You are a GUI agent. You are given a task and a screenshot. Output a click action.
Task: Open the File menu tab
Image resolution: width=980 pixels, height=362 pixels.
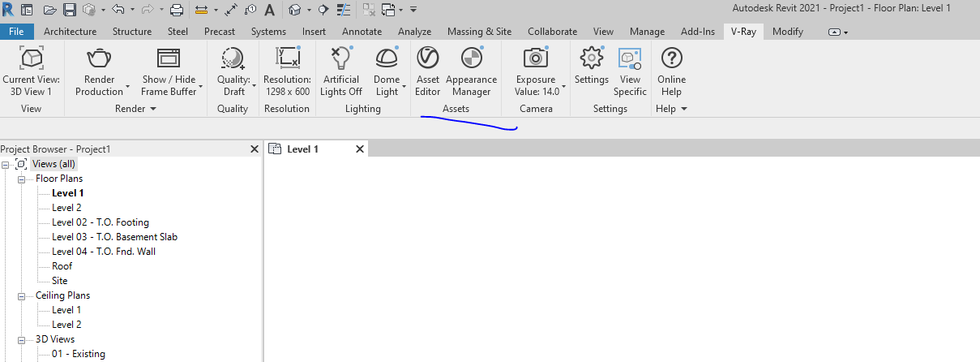click(x=17, y=32)
